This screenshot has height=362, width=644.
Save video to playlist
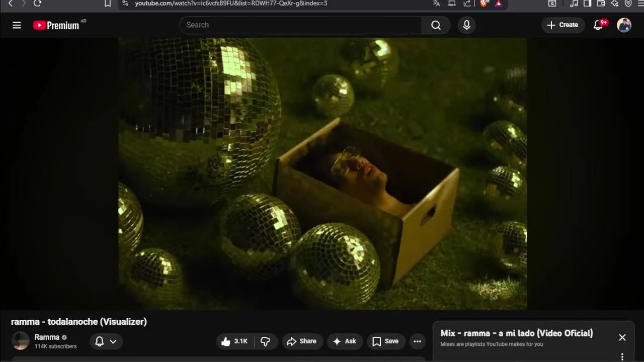pos(385,341)
